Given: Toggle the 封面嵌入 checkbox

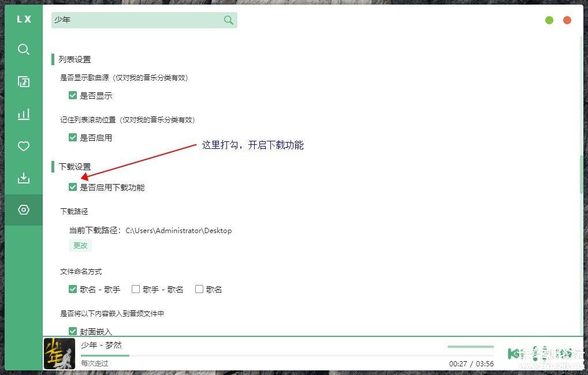Looking at the screenshot, I should pyautogui.click(x=73, y=331).
